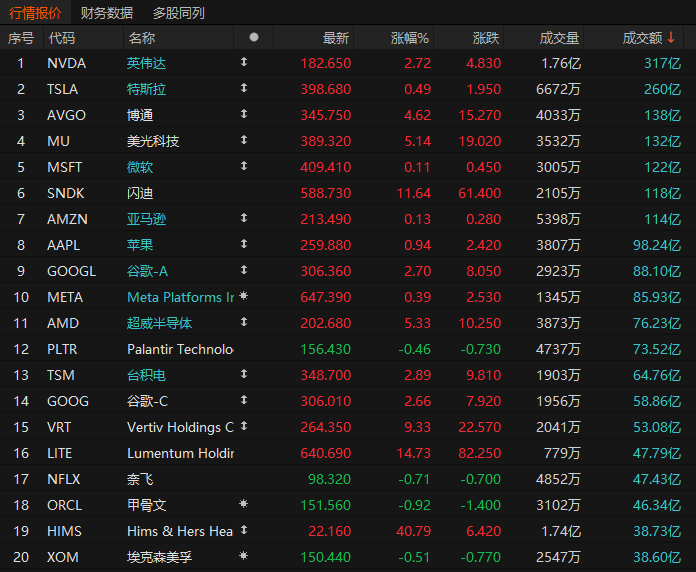Click the 317亿 turnover value
This screenshot has height=572, width=696.
point(662,63)
